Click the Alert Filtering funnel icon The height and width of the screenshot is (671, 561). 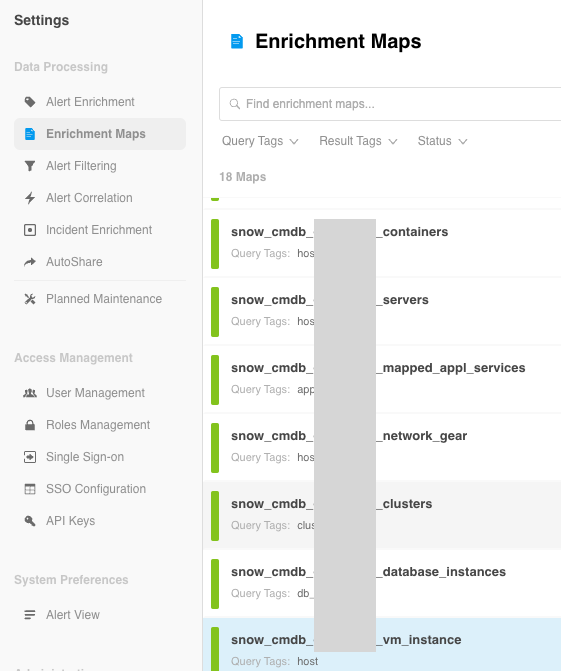30,166
